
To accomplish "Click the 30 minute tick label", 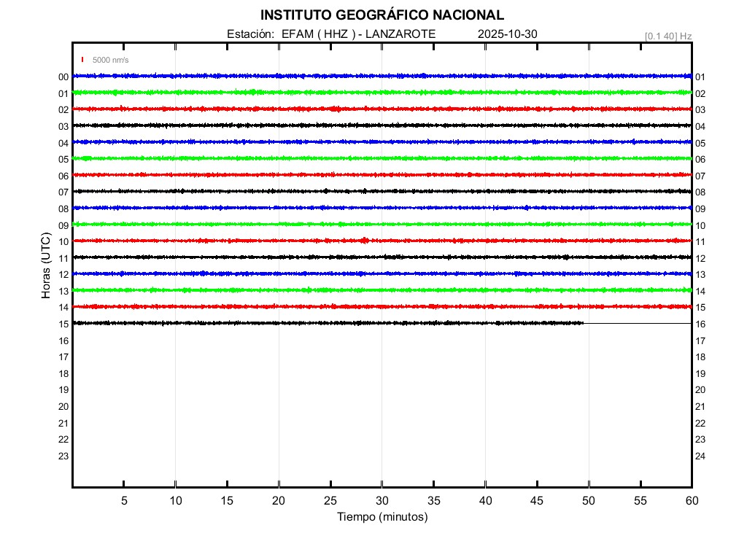I will pos(382,500).
